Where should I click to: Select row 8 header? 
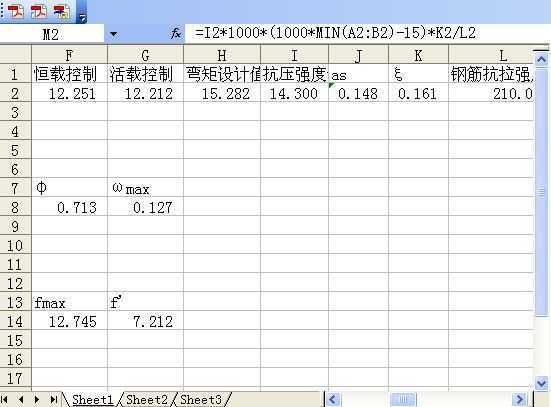15,207
